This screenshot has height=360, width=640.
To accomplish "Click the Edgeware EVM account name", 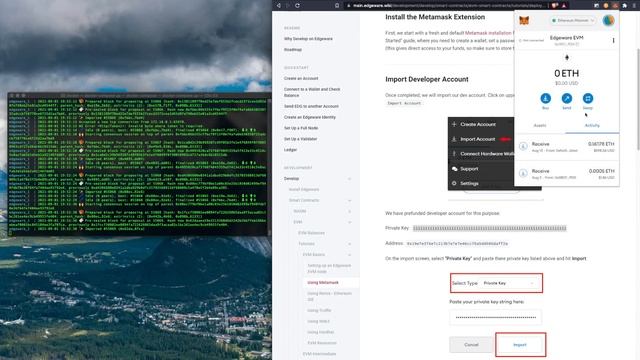I will click(x=567, y=38).
